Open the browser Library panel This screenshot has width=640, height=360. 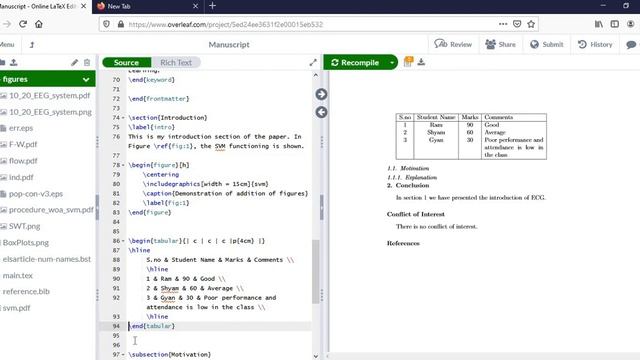[x=599, y=24]
